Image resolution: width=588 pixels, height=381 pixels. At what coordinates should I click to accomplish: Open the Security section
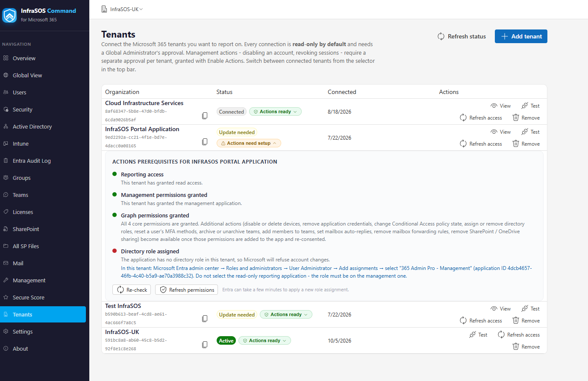pyautogui.click(x=43, y=109)
